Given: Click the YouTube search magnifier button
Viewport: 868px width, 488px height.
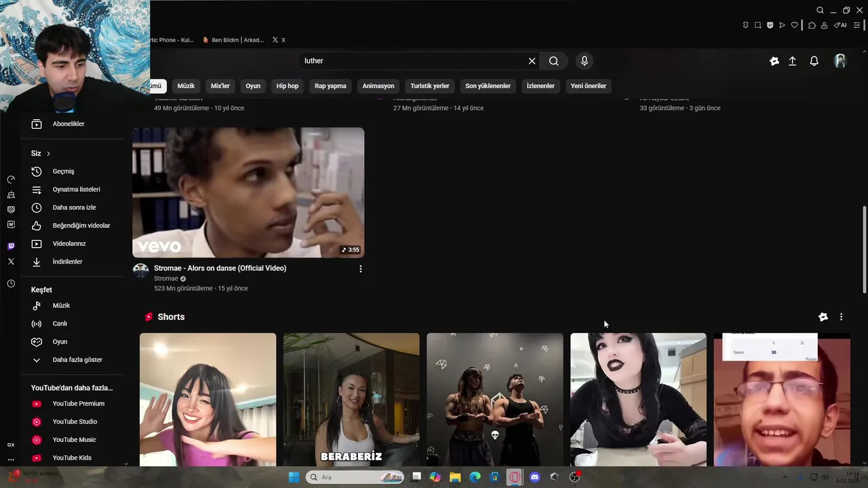Looking at the screenshot, I should (554, 61).
